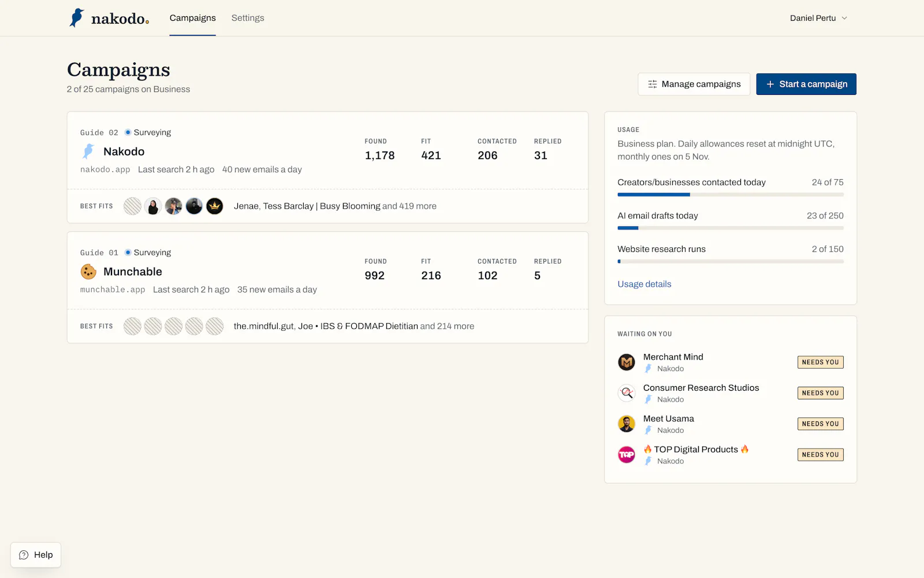Click NEEDS YOU badge for Merchant Mind
Screen dimensions: 924x578
pyautogui.click(x=821, y=362)
